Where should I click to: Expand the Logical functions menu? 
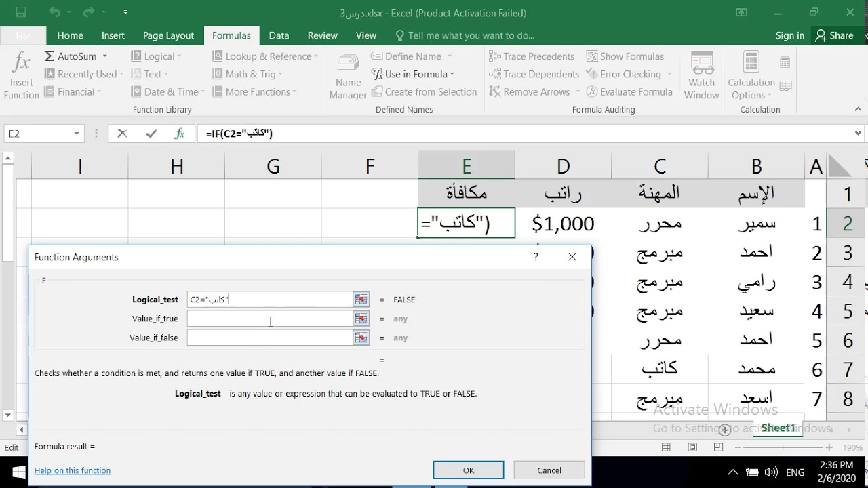click(156, 56)
